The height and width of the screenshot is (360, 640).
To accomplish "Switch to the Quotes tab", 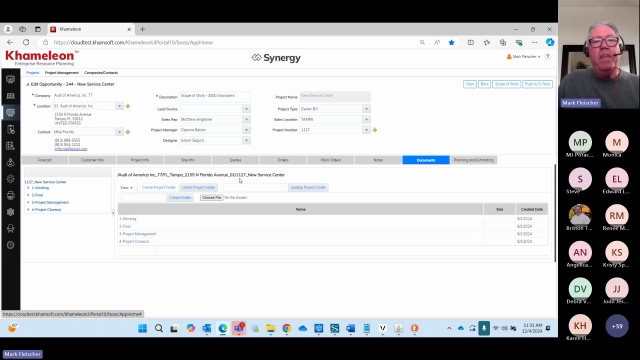I will point(236,160).
